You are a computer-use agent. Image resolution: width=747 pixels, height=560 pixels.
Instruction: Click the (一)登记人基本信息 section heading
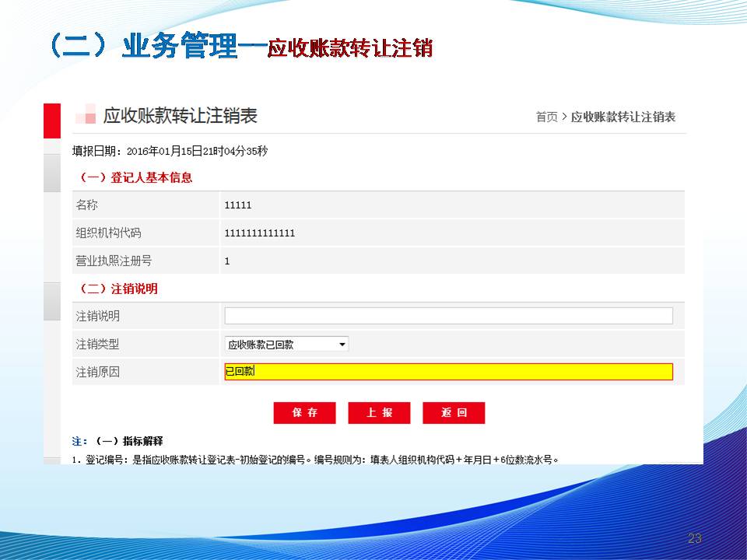tap(135, 177)
